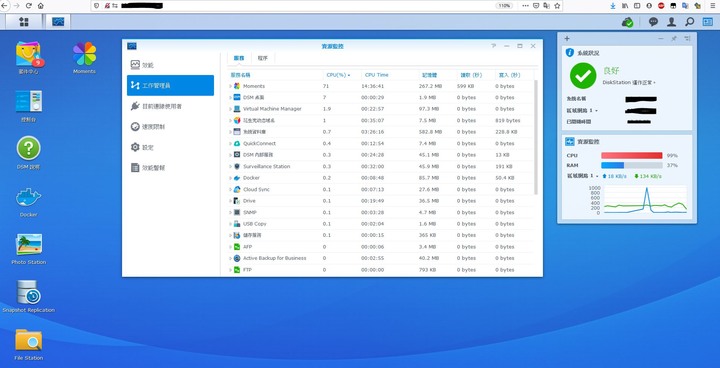This screenshot has width=720, height=368.
Task: Expand the USB Copy service row
Action: coord(231,224)
